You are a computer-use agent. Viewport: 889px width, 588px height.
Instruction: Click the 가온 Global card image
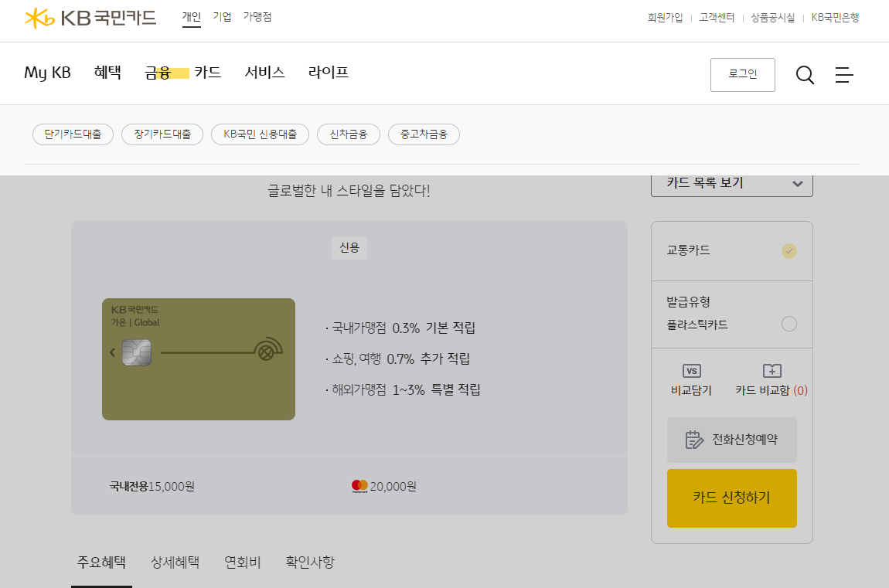(x=199, y=359)
